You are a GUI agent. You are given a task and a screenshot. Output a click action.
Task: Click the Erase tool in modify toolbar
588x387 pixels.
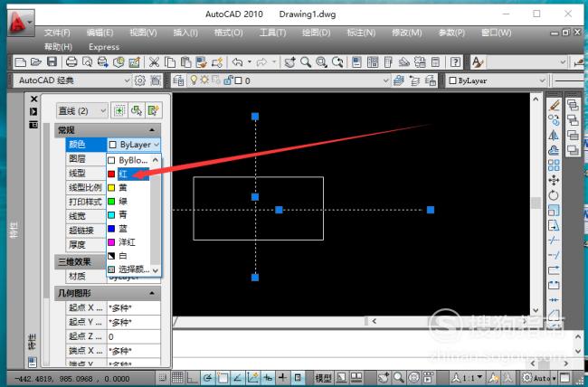554,106
